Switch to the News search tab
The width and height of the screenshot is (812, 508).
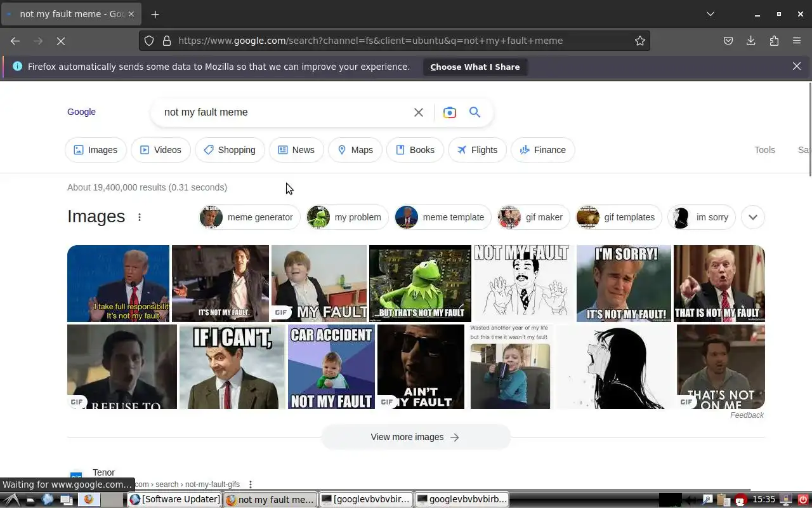point(296,150)
